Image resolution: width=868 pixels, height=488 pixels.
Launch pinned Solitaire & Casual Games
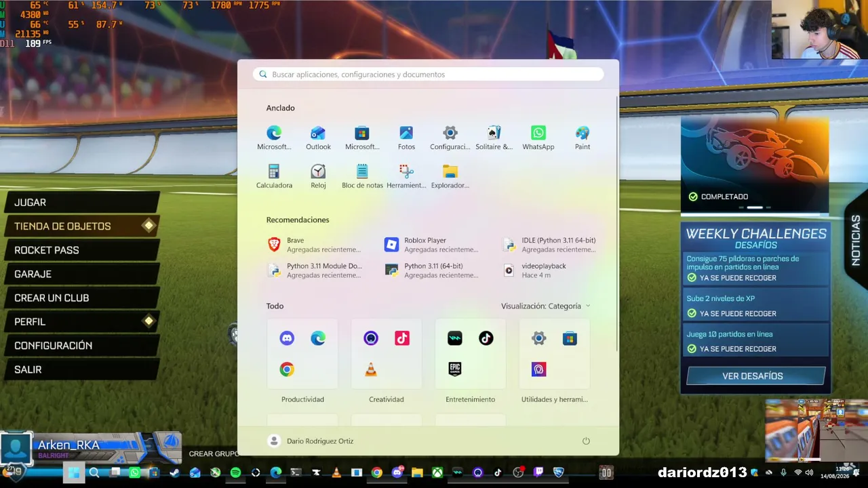click(x=494, y=138)
